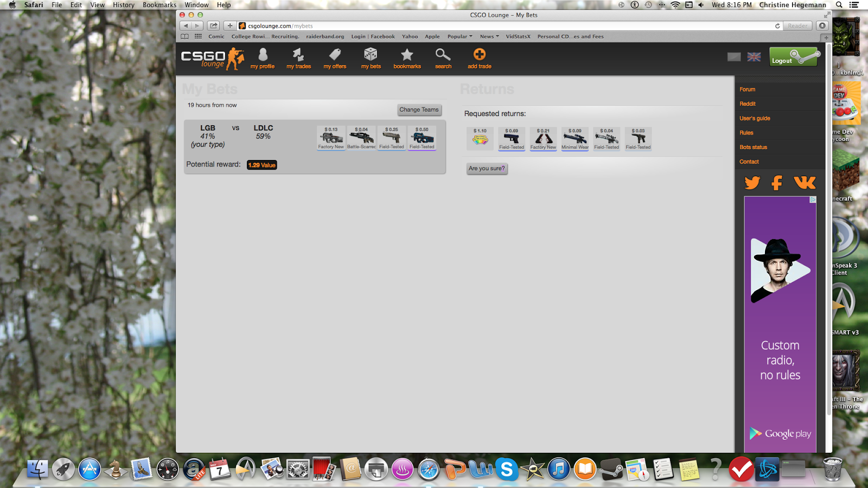Click the Safari back arrow button
Image resolution: width=868 pixels, height=488 pixels.
pos(186,25)
